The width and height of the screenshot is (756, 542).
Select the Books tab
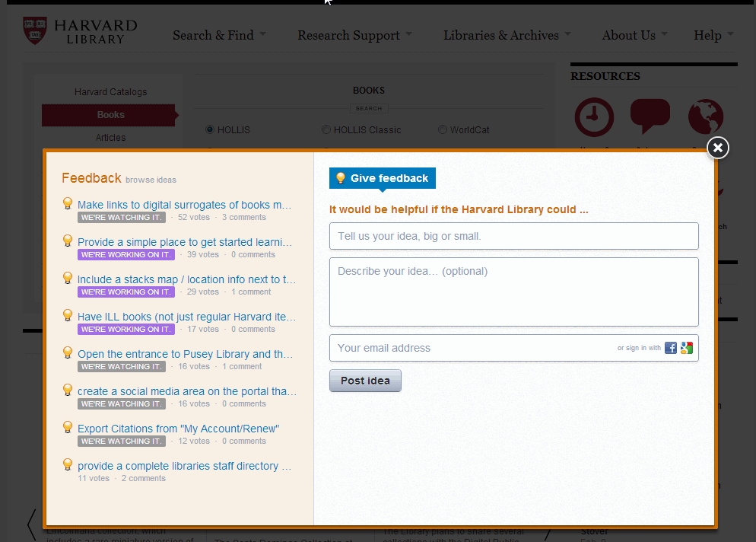[x=109, y=115]
